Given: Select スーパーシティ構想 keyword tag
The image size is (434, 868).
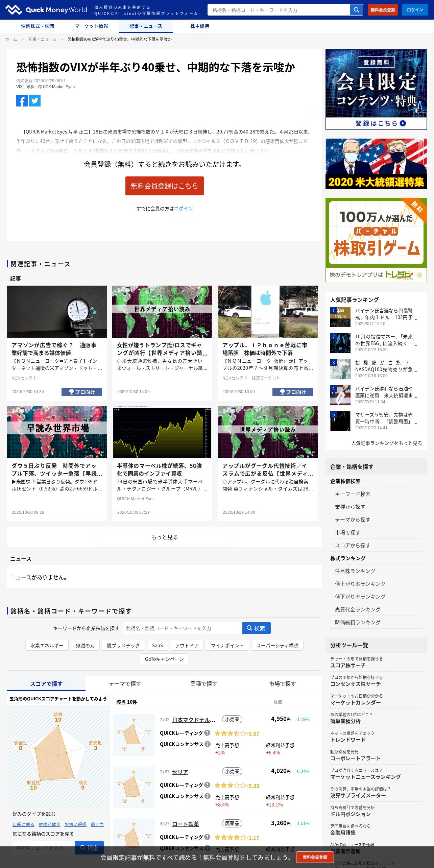Looking at the screenshot, I should (277, 645).
